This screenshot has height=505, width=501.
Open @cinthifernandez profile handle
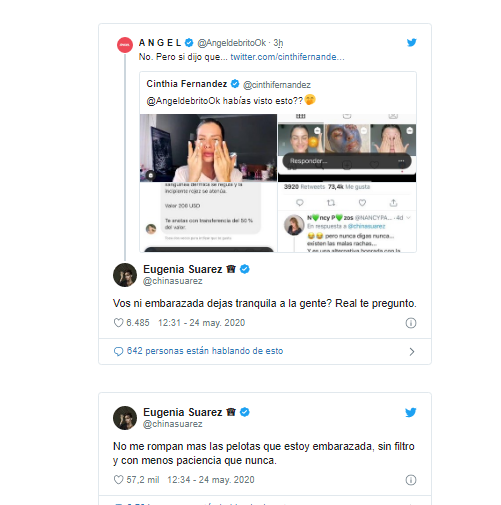[277, 85]
